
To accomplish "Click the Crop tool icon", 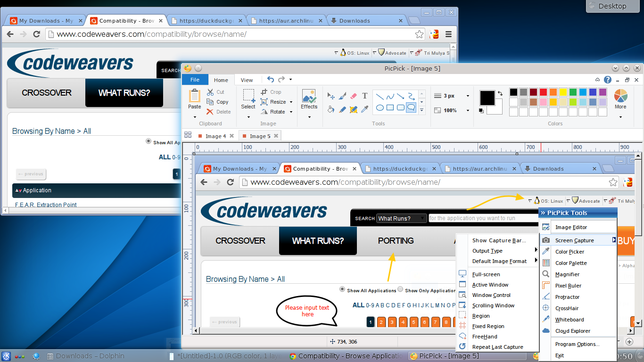I will pos(263,92).
